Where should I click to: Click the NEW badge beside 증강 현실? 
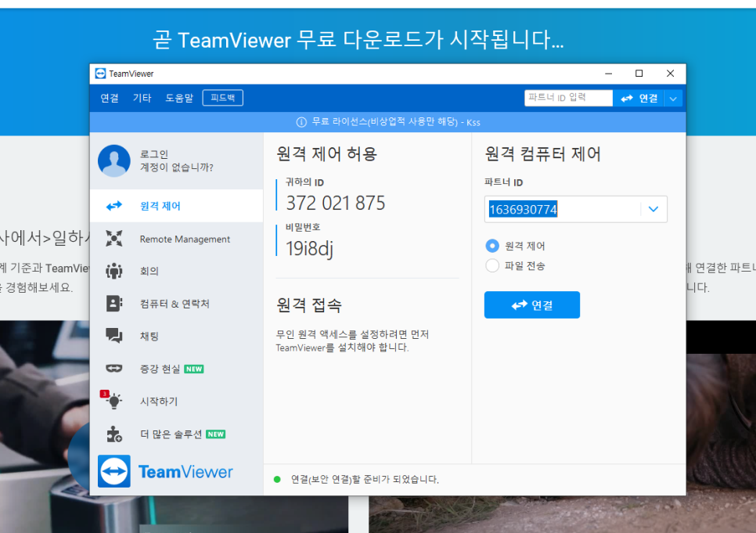[x=194, y=369]
